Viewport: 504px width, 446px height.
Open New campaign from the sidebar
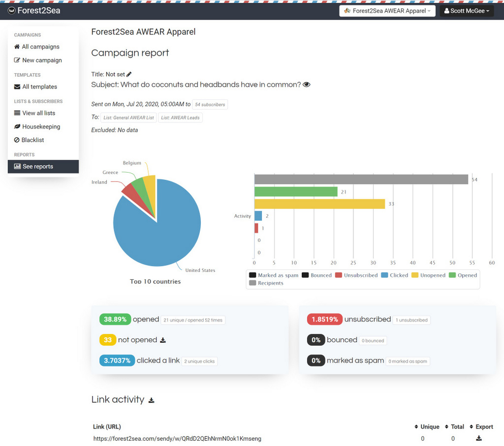click(x=42, y=60)
